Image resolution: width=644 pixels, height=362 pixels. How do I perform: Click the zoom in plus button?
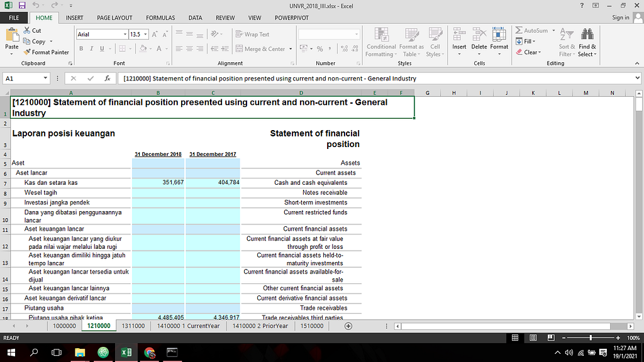tap(618, 337)
